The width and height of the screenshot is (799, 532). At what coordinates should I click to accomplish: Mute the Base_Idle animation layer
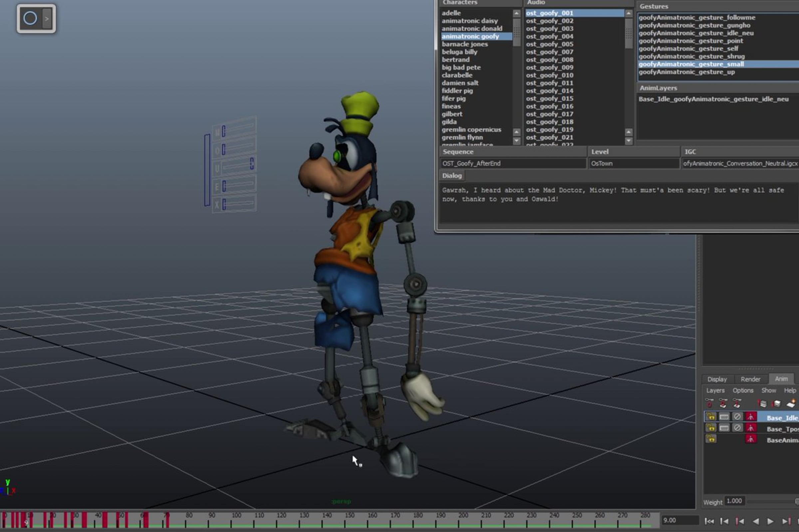pyautogui.click(x=737, y=417)
